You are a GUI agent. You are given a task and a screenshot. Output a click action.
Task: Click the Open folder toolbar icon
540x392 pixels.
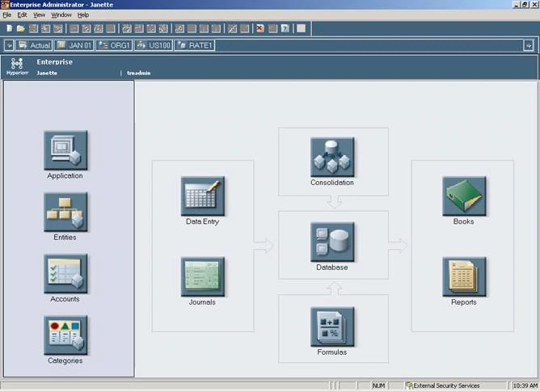tap(21, 28)
